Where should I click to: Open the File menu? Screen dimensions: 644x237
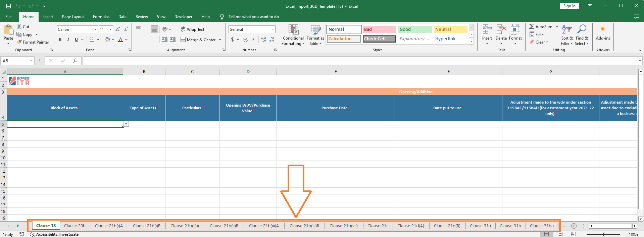point(8,17)
